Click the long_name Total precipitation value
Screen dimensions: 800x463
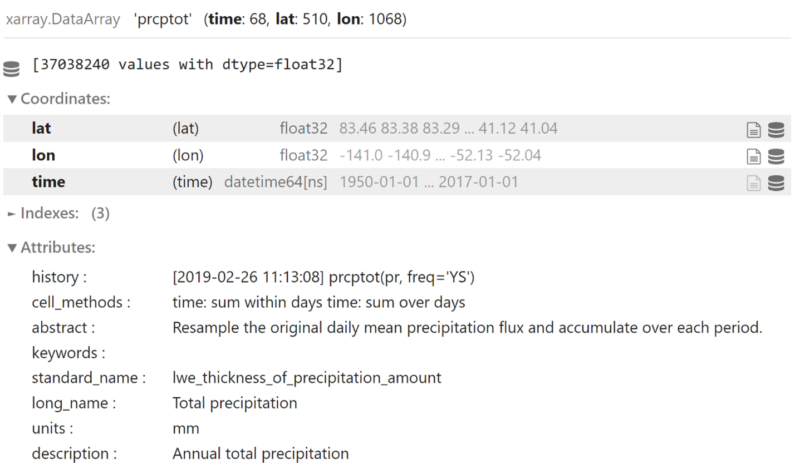pos(235,403)
